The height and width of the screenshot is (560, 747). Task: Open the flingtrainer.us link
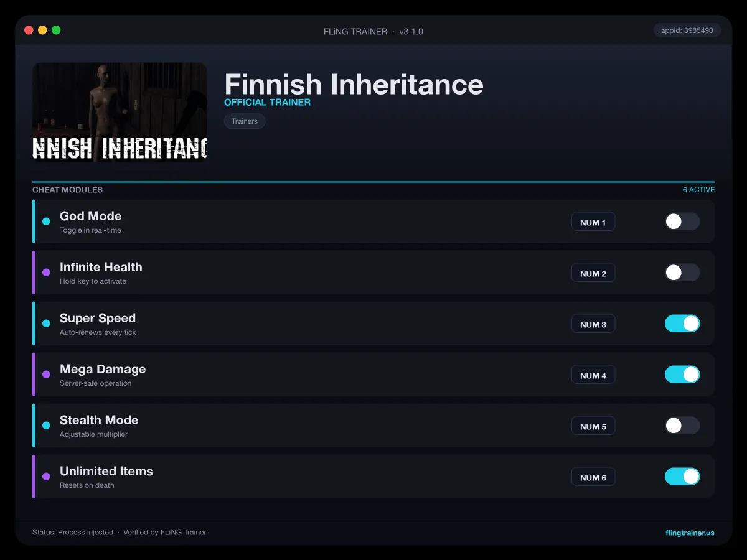pyautogui.click(x=690, y=533)
